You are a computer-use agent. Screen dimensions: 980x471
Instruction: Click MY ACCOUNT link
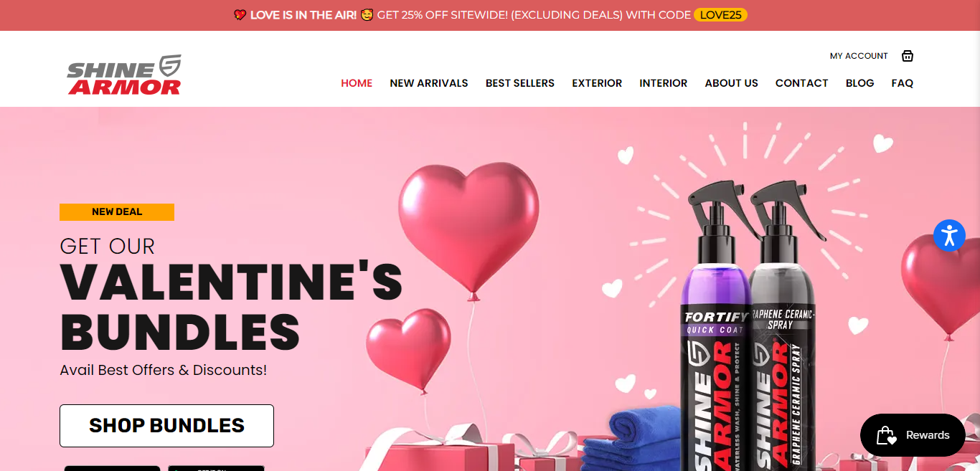click(859, 56)
